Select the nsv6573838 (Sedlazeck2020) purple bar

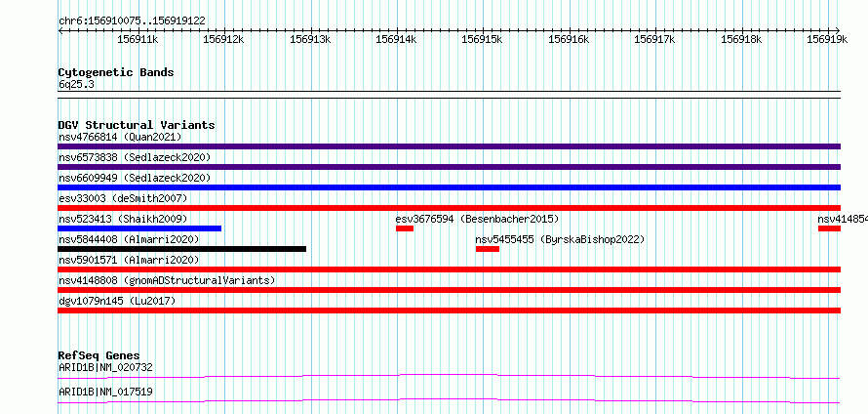coord(449,167)
